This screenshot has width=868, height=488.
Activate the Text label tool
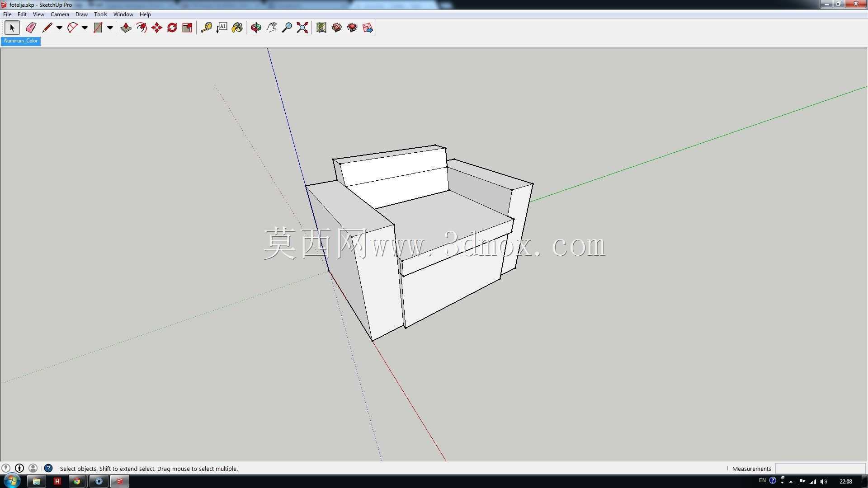222,28
